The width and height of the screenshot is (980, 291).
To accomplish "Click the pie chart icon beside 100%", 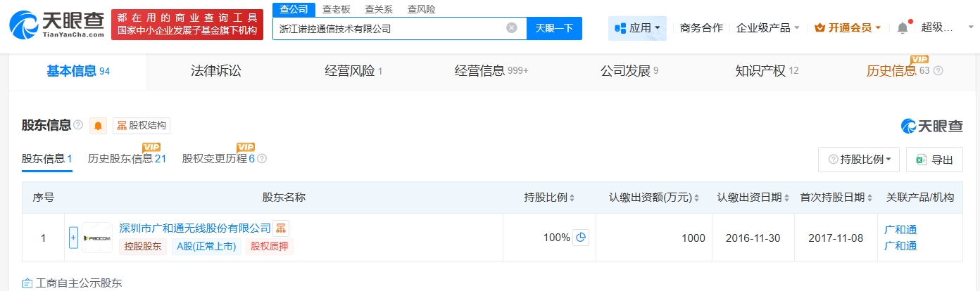I will coord(581,238).
